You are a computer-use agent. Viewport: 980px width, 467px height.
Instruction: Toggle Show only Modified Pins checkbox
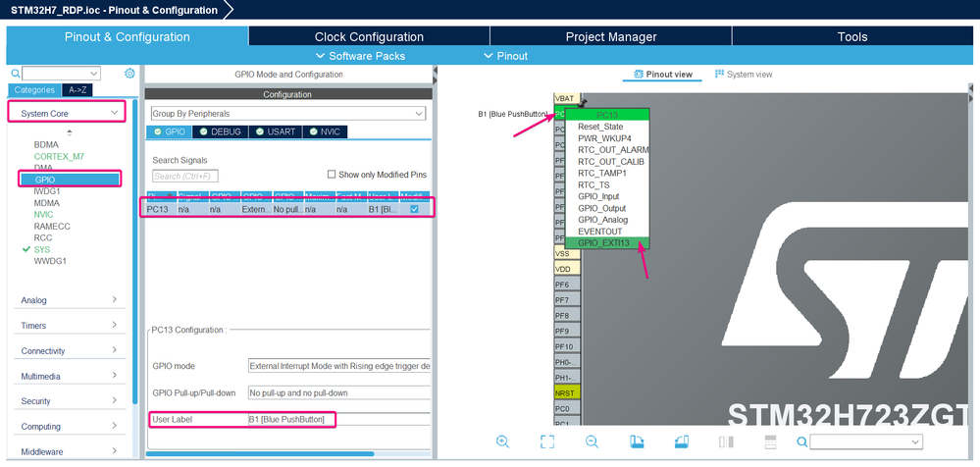pyautogui.click(x=332, y=175)
